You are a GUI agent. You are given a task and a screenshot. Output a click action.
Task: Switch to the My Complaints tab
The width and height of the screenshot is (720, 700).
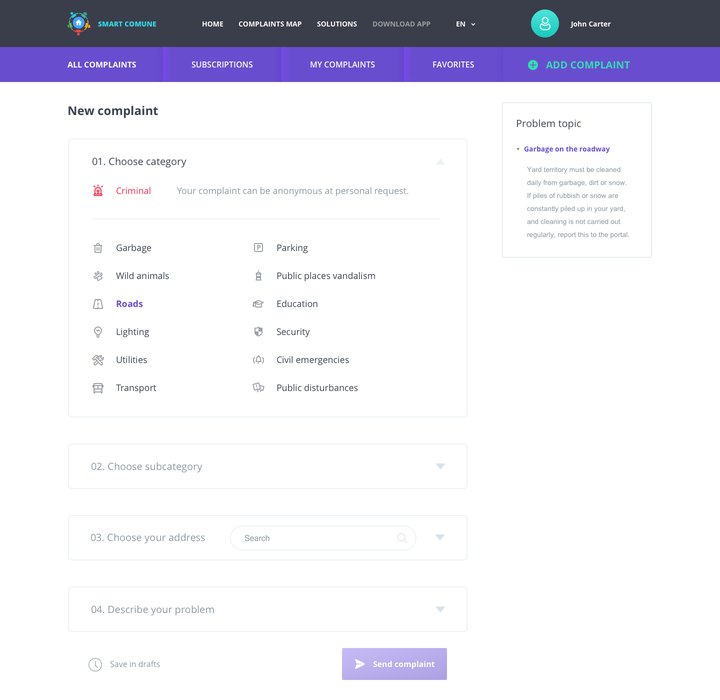click(x=343, y=65)
